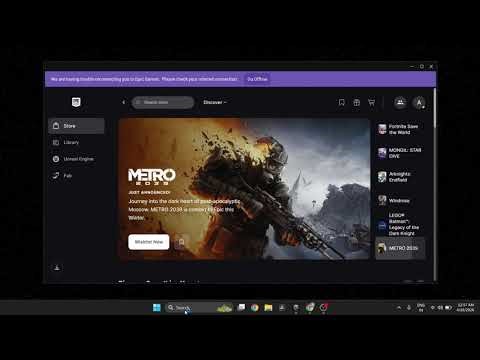
Task: Open the friends list icon
Action: pos(400,102)
